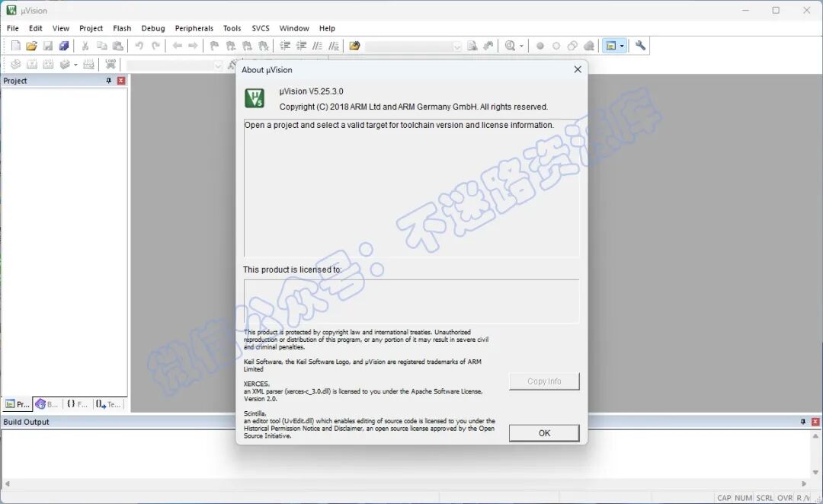The height and width of the screenshot is (504, 823).
Task: Click the Disable All Breakpoints icon
Action: point(572,46)
